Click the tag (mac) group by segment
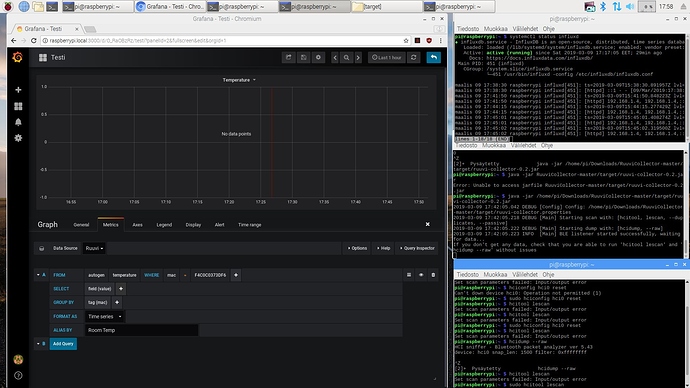This screenshot has height=388, width=690. [98, 302]
